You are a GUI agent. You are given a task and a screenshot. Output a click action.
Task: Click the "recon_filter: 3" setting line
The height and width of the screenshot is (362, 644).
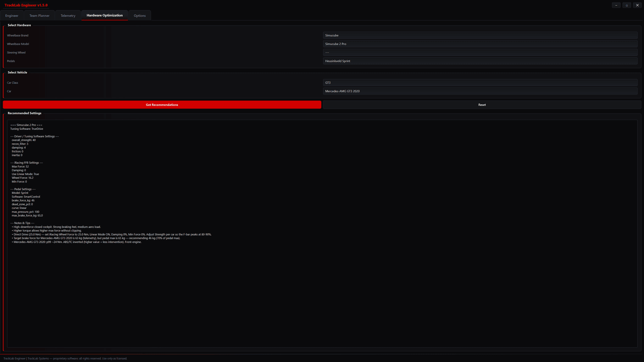[20, 144]
